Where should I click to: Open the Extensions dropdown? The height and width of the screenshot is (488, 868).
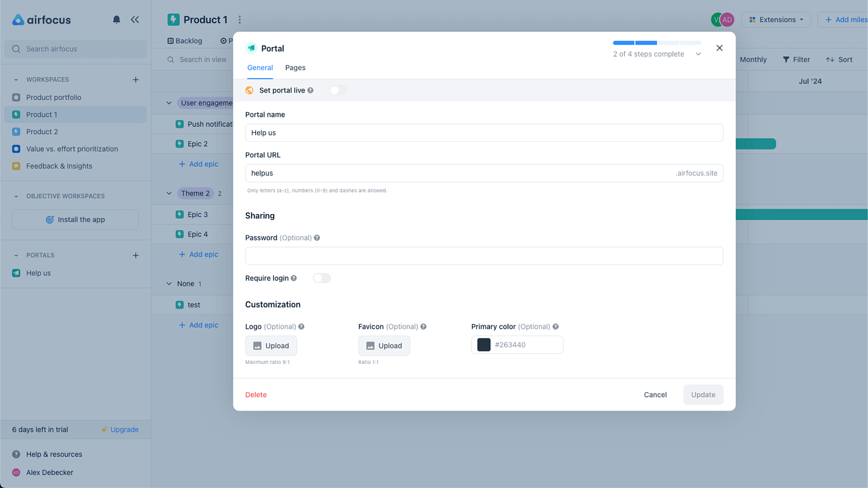tap(776, 20)
